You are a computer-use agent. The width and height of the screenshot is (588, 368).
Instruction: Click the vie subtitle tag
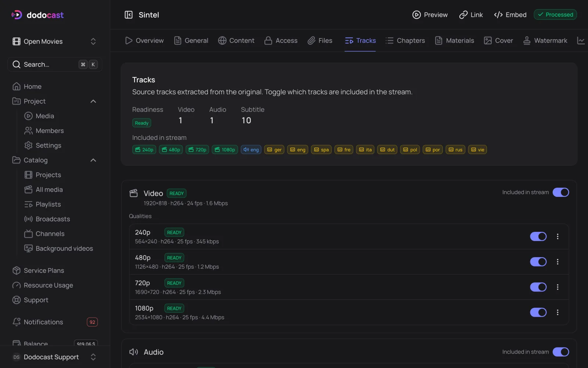(x=477, y=150)
